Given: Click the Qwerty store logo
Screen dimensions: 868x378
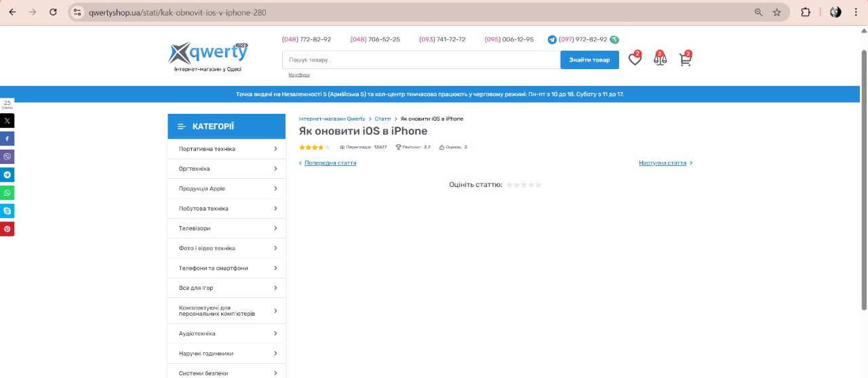Looking at the screenshot, I should click(x=208, y=56).
